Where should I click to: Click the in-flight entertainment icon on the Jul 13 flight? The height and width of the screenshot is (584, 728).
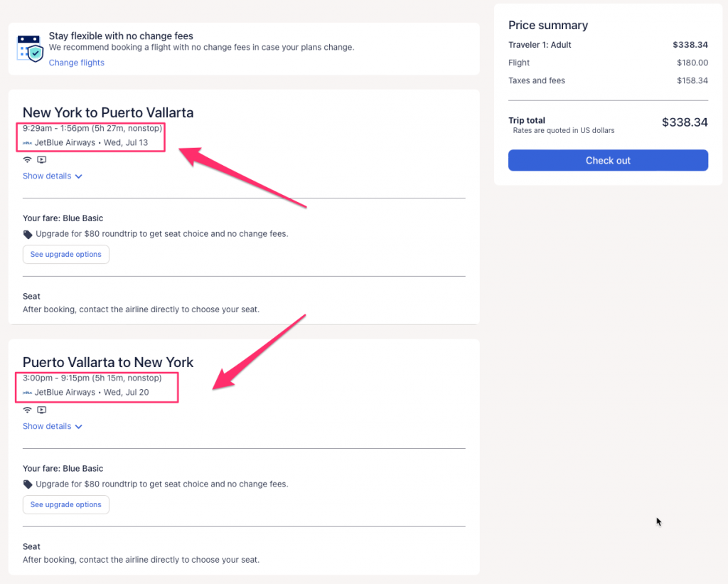tap(41, 159)
